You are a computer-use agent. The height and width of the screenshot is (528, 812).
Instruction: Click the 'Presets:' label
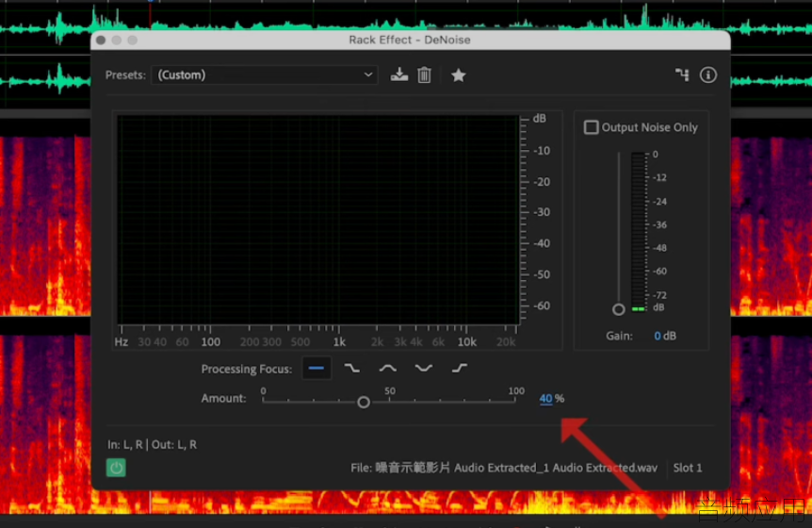(x=125, y=75)
